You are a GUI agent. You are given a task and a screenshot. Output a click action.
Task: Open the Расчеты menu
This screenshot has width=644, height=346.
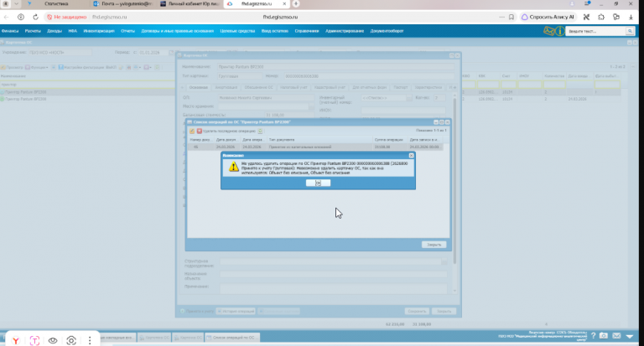point(33,31)
